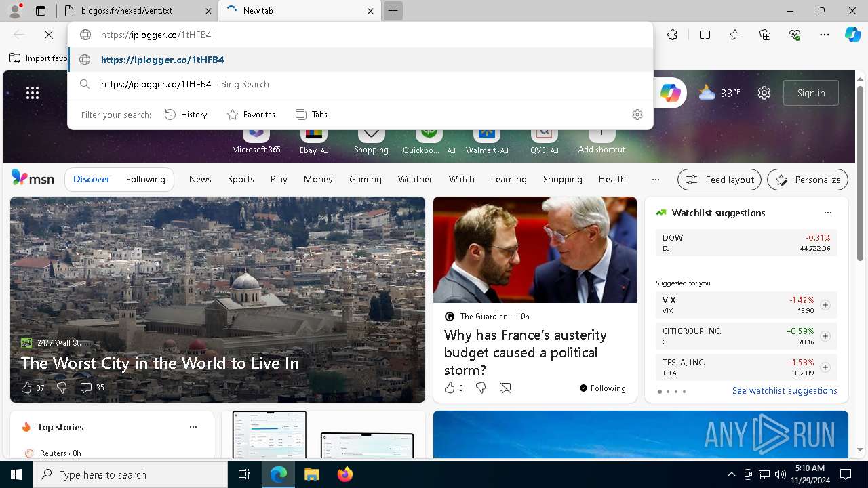
Task: Close the New tab tab
Action: point(370,11)
